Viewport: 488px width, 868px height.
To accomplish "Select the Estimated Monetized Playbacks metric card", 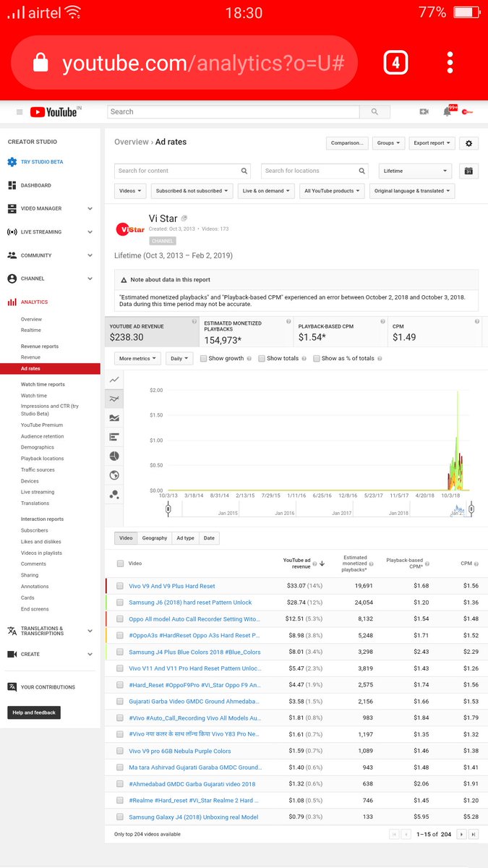I will pyautogui.click(x=245, y=332).
